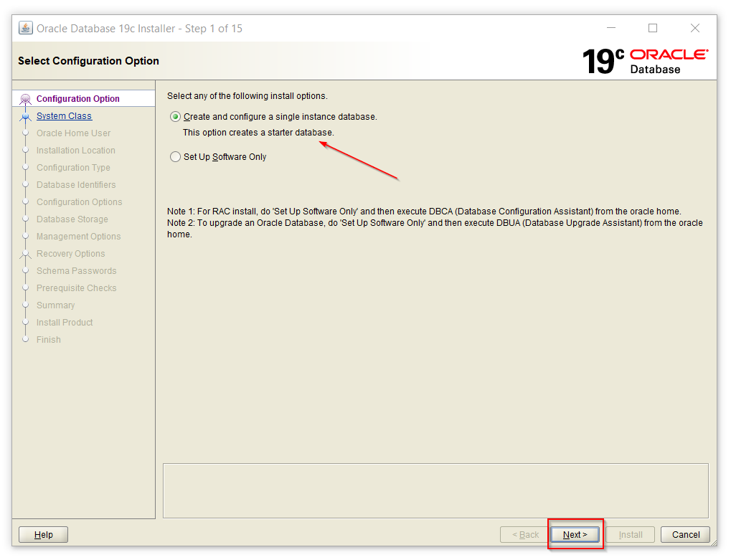This screenshot has height=560, width=731.
Task: Select 'Create and configure a single instance database'
Action: (176, 117)
